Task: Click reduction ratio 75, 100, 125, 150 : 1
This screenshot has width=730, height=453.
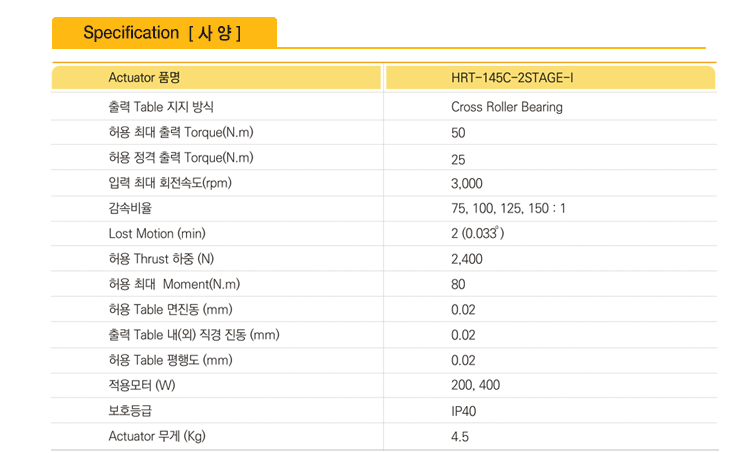Action: (x=508, y=209)
